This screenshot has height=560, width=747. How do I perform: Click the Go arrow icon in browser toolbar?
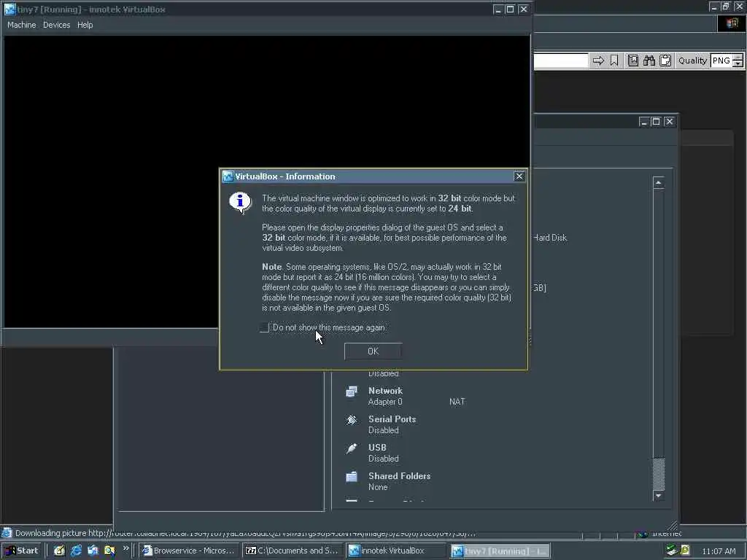598,61
